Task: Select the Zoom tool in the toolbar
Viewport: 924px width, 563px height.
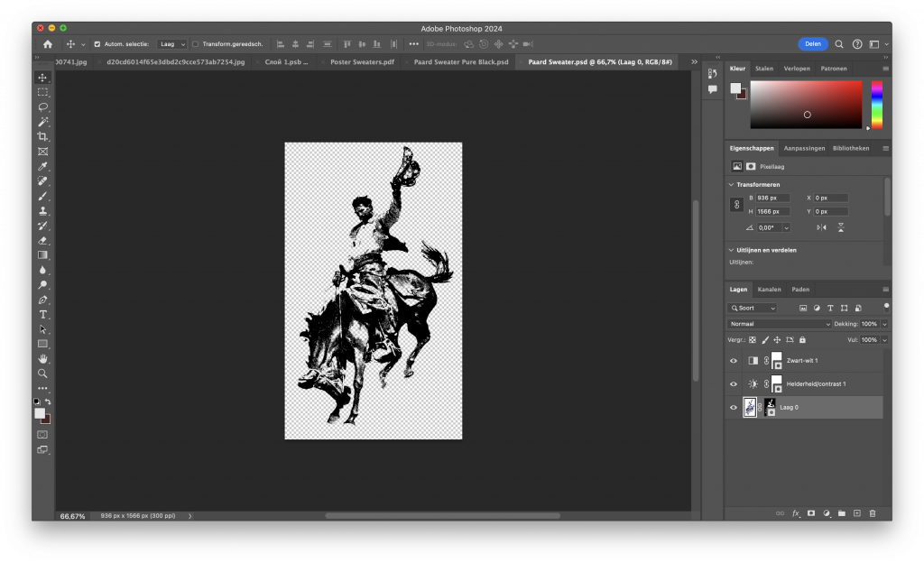Action: [x=43, y=374]
